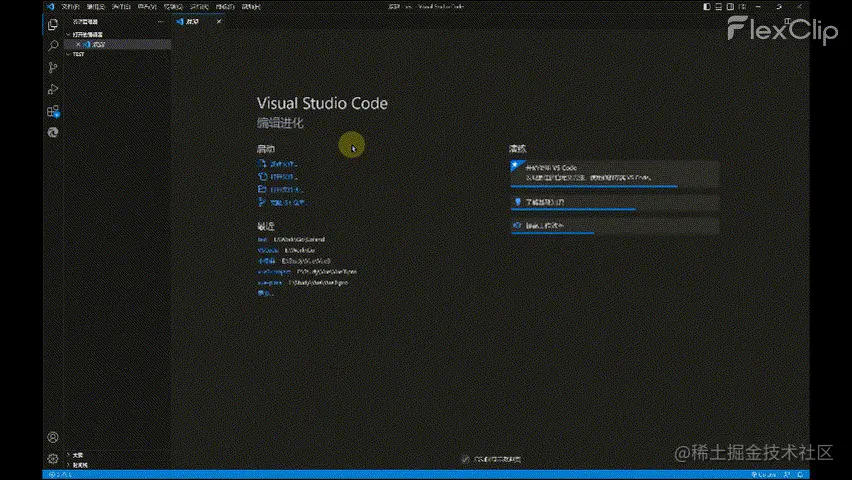Open the Edit menu

point(96,7)
